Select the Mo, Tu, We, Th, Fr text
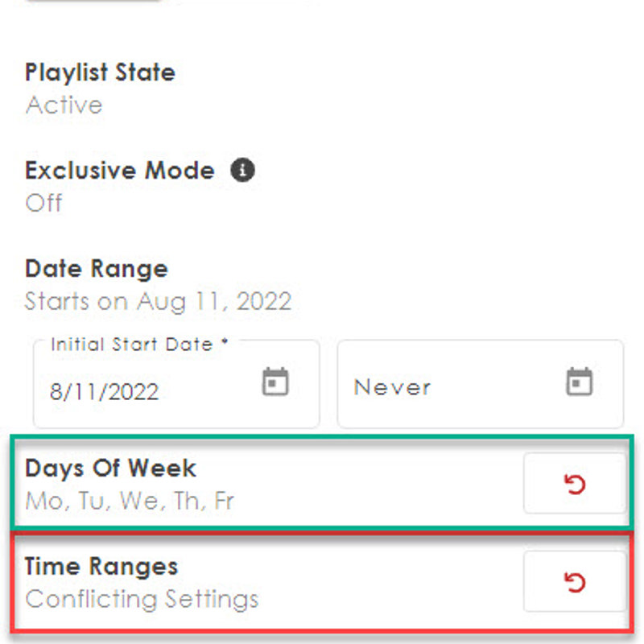The height and width of the screenshot is (644, 644). [x=130, y=502]
